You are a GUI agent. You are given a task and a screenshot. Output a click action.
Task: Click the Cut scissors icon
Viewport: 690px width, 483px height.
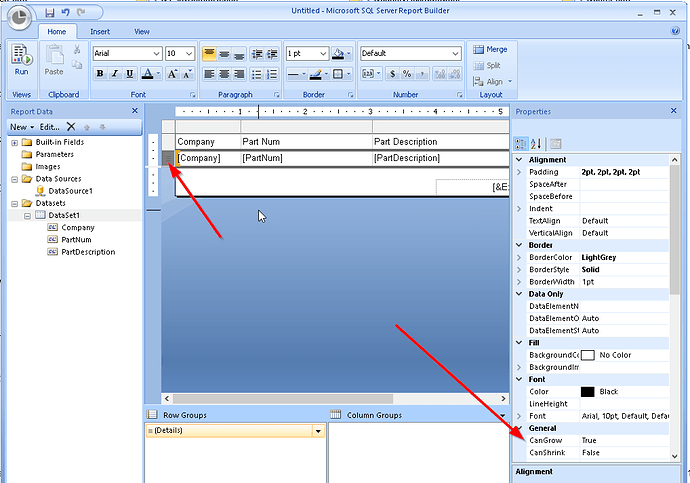[77, 49]
